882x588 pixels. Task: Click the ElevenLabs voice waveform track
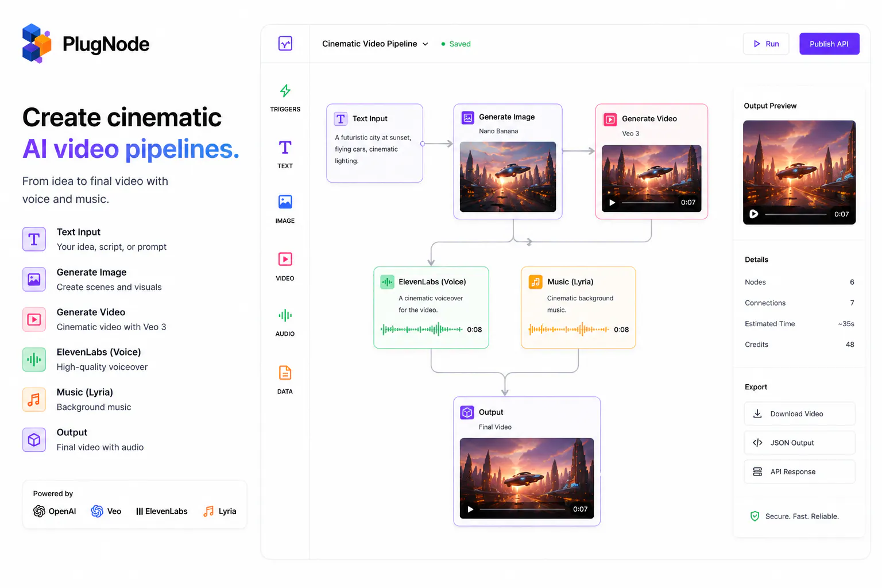coord(421,330)
